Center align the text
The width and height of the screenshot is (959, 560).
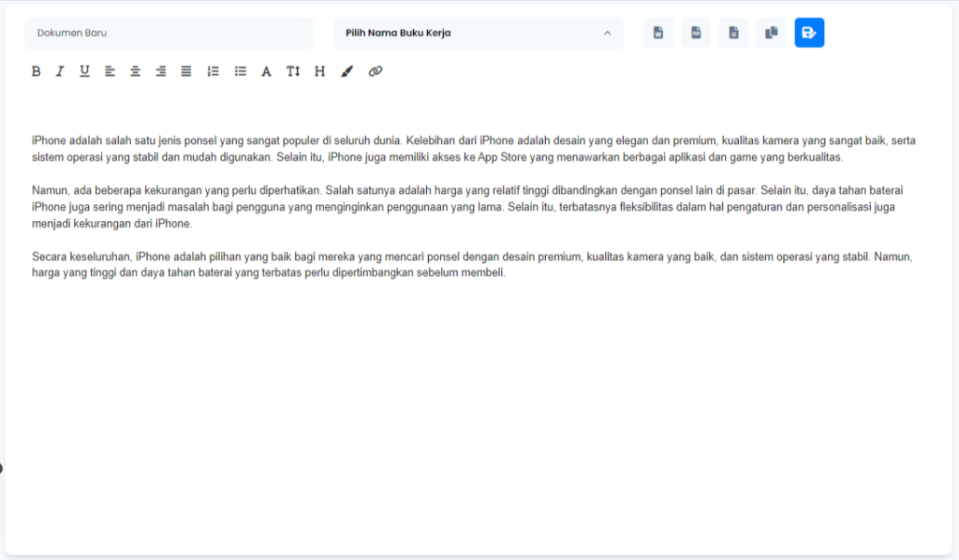(135, 71)
